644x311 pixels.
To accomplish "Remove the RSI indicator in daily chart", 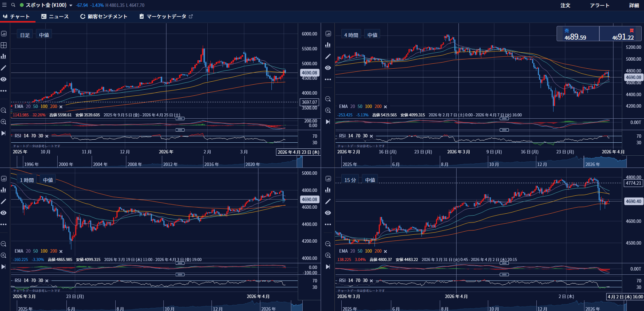I will [47, 136].
